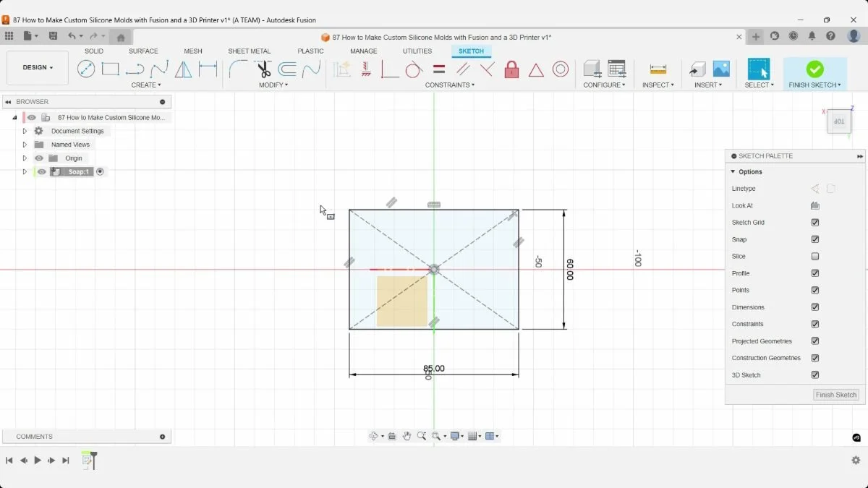
Task: Open the notifications bell
Action: 812,36
